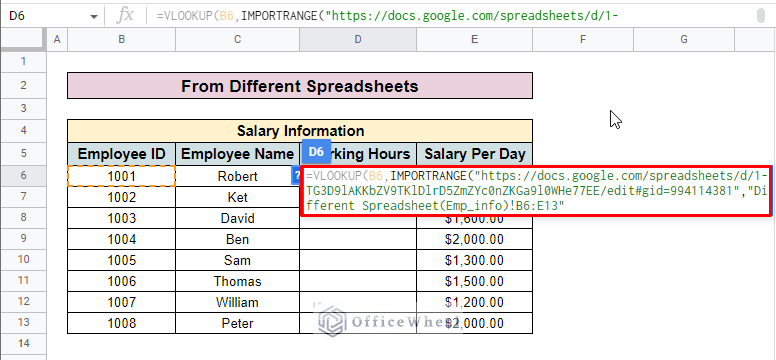This screenshot has height=360, width=776.
Task: Click cell with Employee ID 1007
Action: point(121,302)
